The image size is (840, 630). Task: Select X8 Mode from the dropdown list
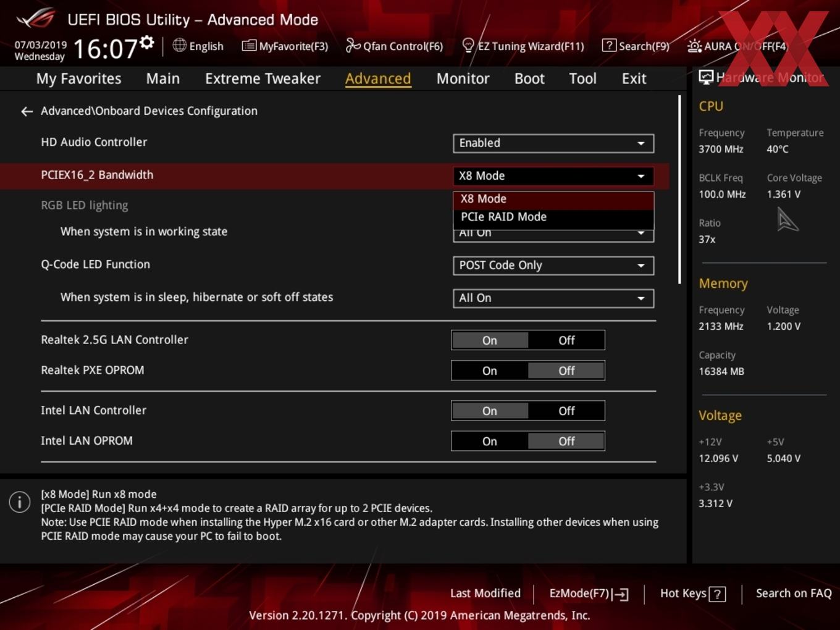(553, 199)
